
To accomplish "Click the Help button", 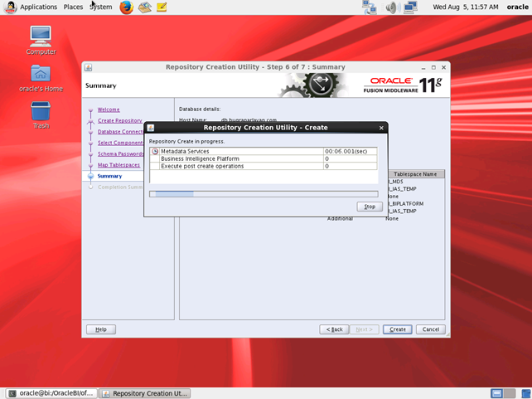I will click(x=101, y=329).
